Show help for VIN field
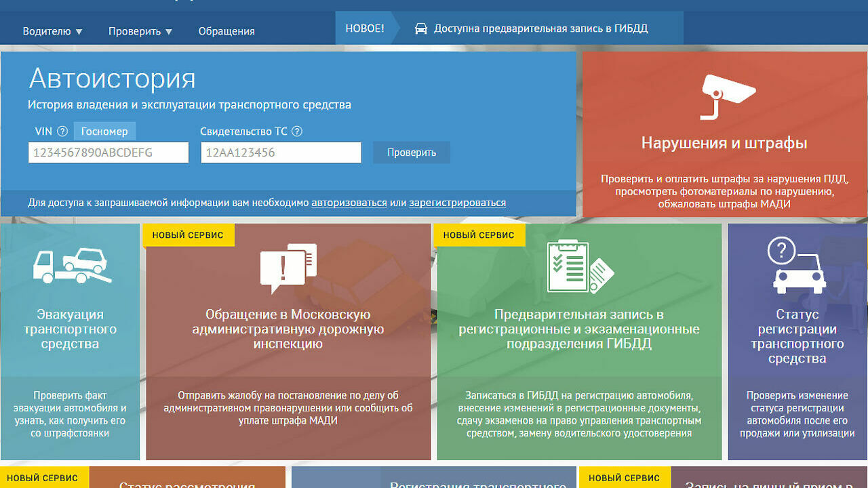 [x=62, y=131]
